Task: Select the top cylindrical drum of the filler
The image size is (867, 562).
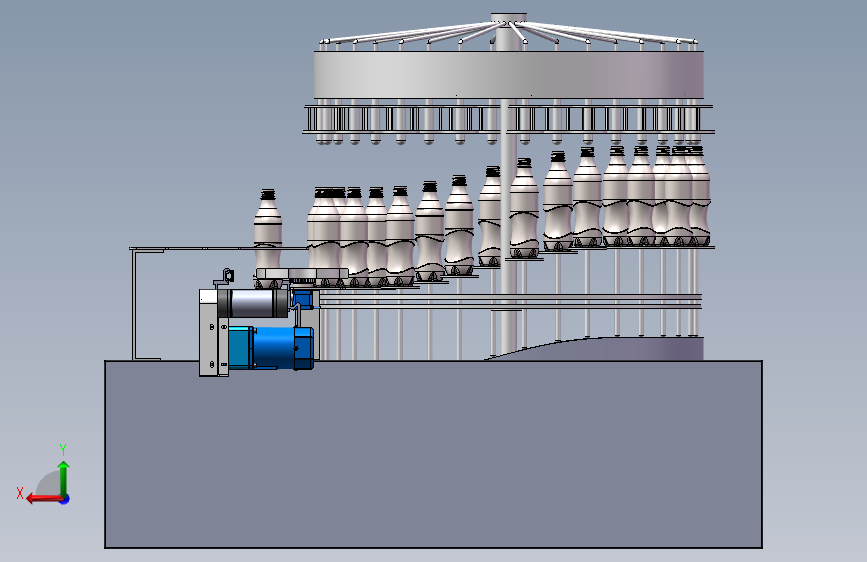Action: coord(509,75)
